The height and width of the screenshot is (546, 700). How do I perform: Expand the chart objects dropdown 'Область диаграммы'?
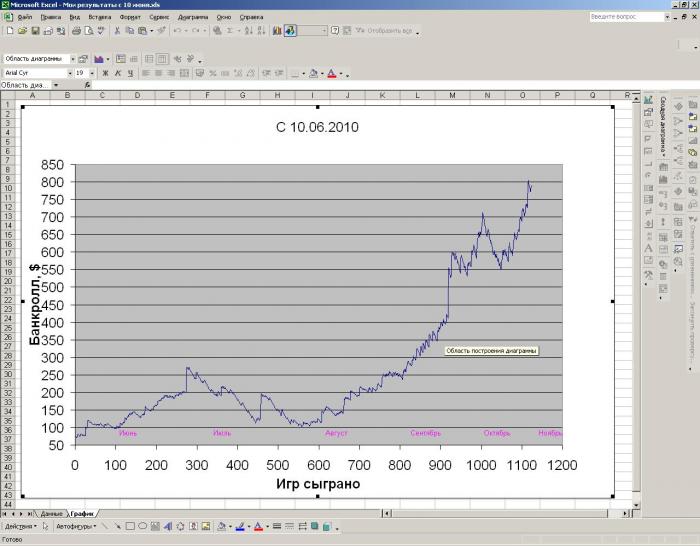[x=72, y=59]
